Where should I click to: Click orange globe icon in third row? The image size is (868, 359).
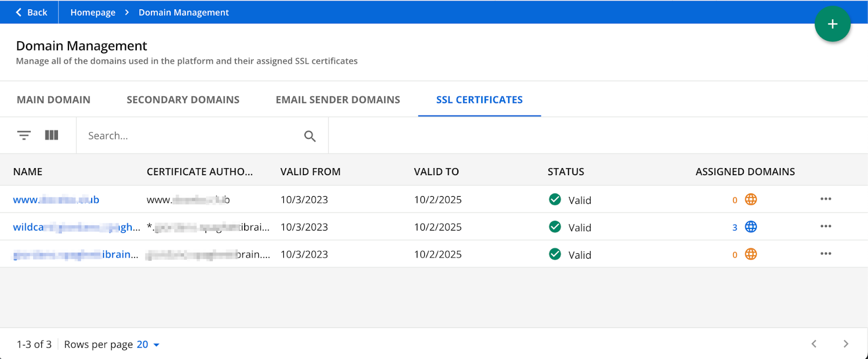pyautogui.click(x=751, y=254)
